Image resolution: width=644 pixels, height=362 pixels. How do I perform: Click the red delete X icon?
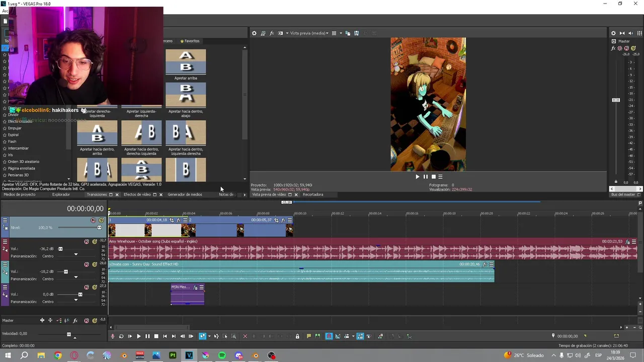pos(245,336)
